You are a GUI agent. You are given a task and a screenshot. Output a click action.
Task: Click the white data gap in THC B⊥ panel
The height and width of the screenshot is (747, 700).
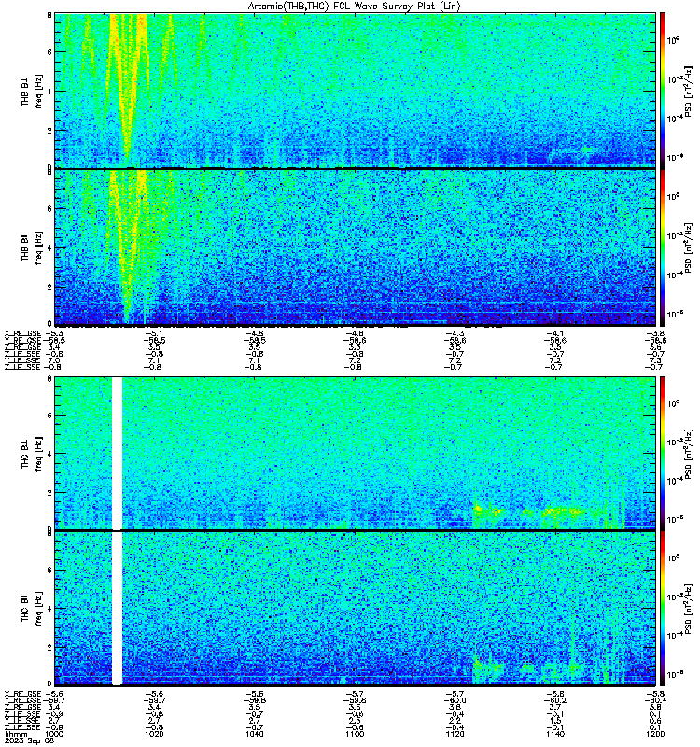pyautogui.click(x=118, y=453)
